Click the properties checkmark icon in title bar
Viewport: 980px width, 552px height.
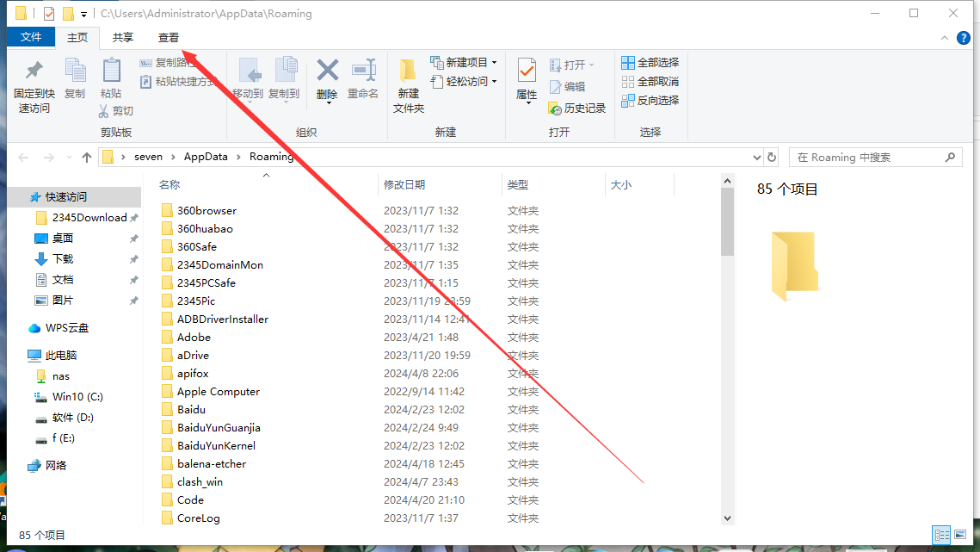pyautogui.click(x=49, y=13)
